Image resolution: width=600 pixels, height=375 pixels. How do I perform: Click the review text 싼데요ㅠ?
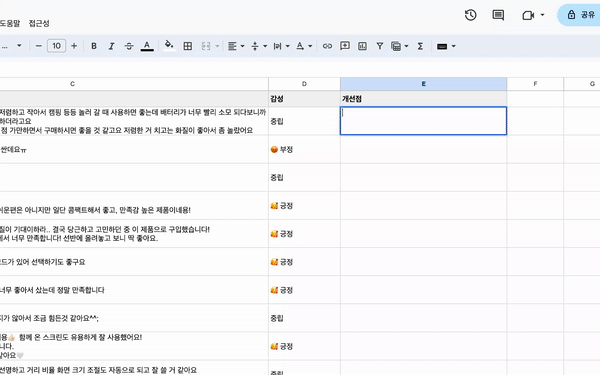13,150
